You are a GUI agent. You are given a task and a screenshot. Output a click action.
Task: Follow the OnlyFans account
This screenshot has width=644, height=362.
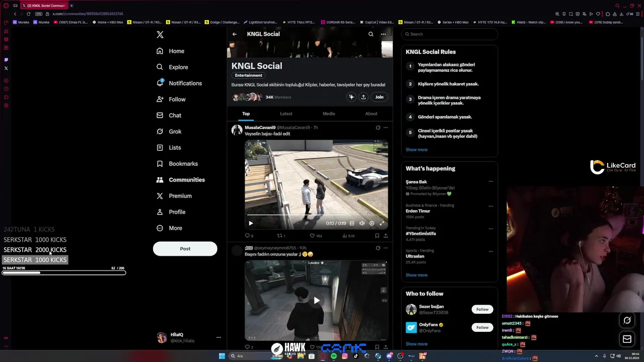pyautogui.click(x=482, y=327)
